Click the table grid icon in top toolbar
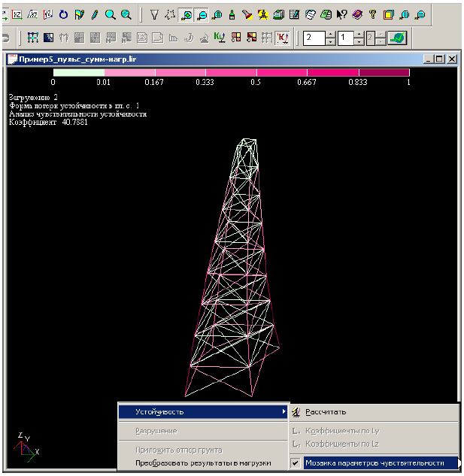 pyautogui.click(x=294, y=14)
